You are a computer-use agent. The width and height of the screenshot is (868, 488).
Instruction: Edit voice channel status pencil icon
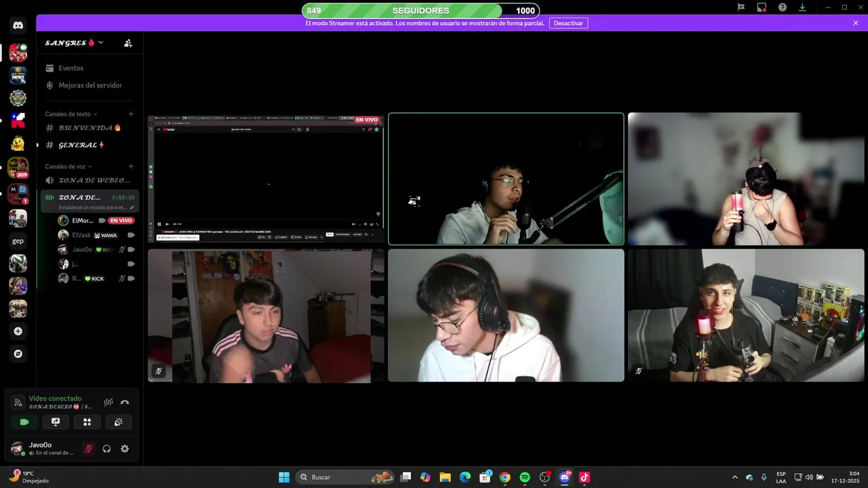[132, 207]
